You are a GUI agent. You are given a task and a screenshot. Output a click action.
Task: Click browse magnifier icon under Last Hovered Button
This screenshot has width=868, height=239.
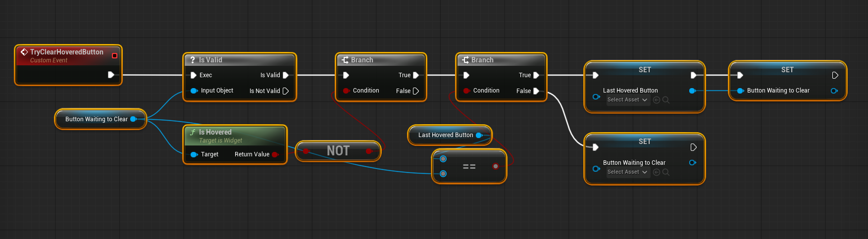click(666, 100)
